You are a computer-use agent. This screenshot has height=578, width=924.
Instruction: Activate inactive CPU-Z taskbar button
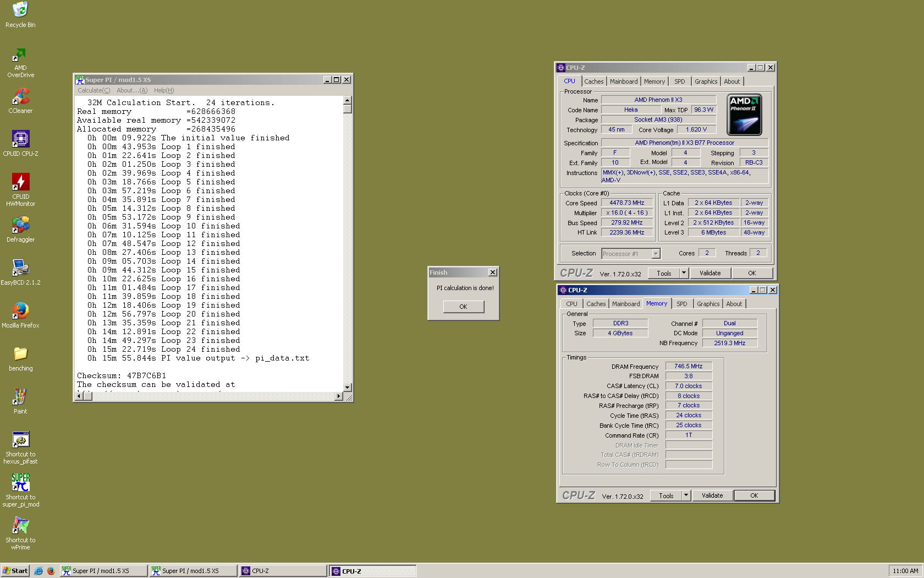pos(283,571)
